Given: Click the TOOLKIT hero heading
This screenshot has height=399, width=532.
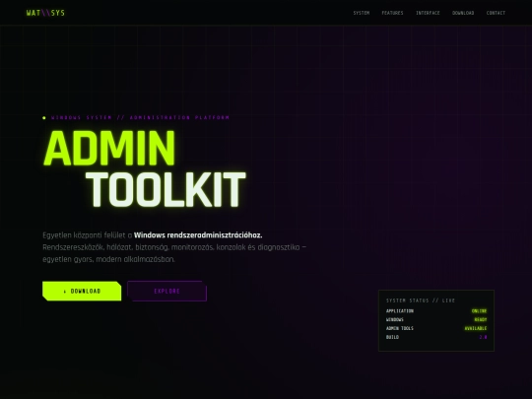Looking at the screenshot, I should tap(166, 189).
